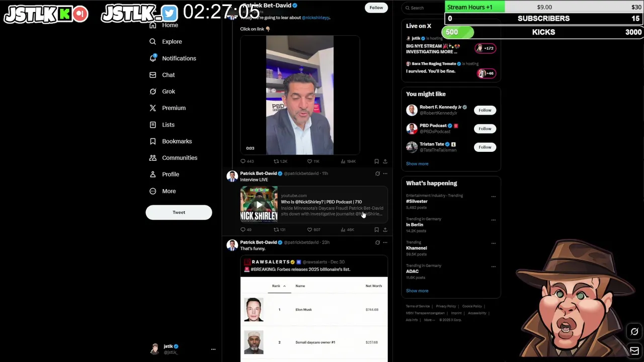Click the Bookmarks icon in sidebar

tap(153, 141)
